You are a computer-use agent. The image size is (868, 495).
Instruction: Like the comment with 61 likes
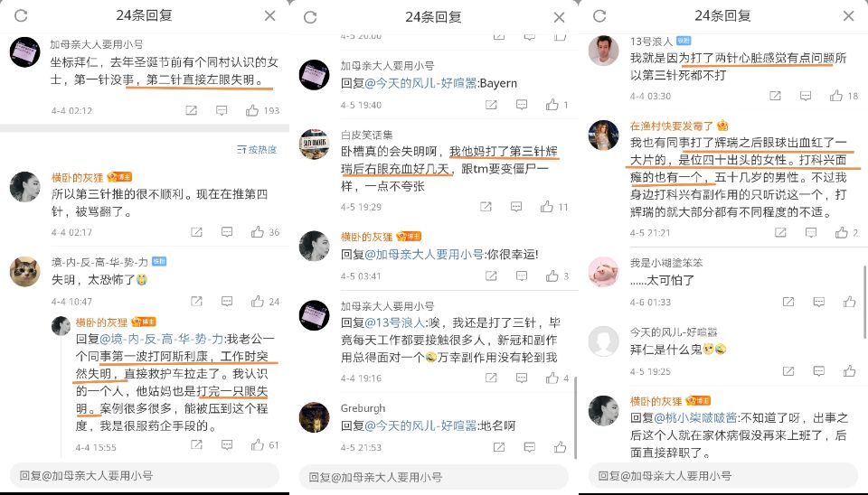click(258, 444)
